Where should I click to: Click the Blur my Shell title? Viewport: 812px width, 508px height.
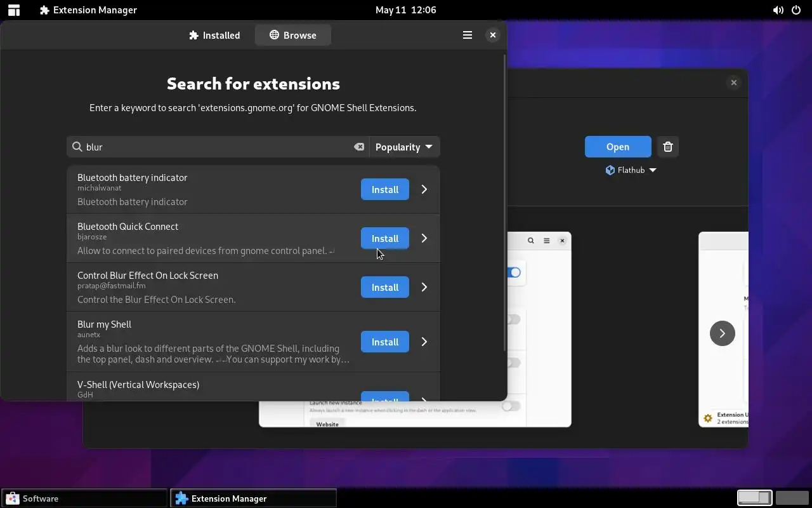pos(104,324)
